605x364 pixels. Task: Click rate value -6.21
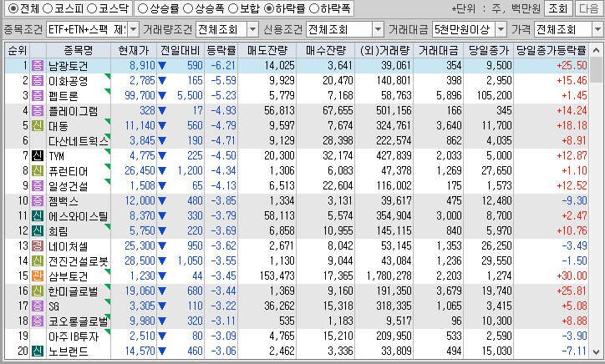[x=223, y=66]
